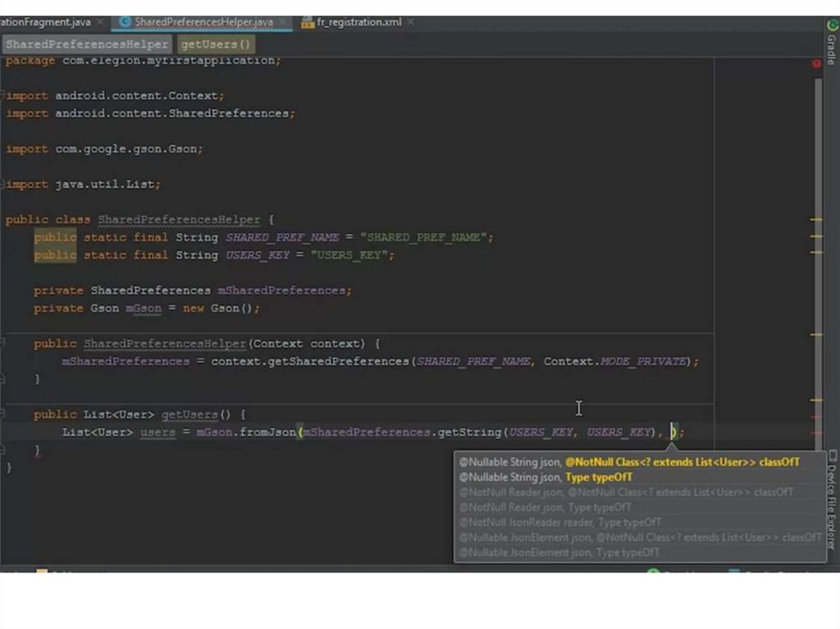Switch to the fr_registration.xml tab
This screenshot has width=840, height=629.
coord(358,22)
